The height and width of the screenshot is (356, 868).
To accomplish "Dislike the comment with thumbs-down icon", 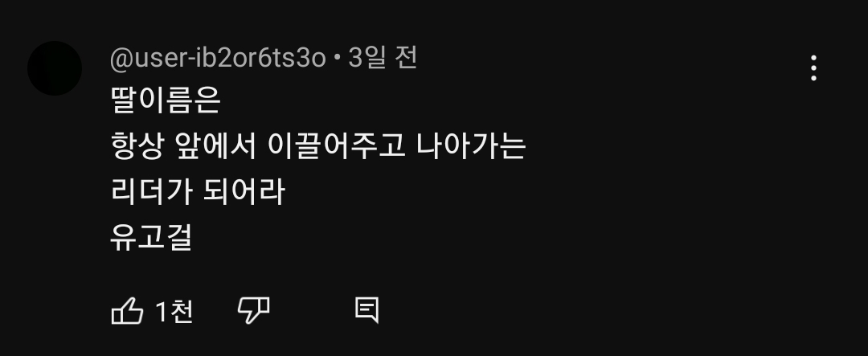I will pyautogui.click(x=253, y=310).
